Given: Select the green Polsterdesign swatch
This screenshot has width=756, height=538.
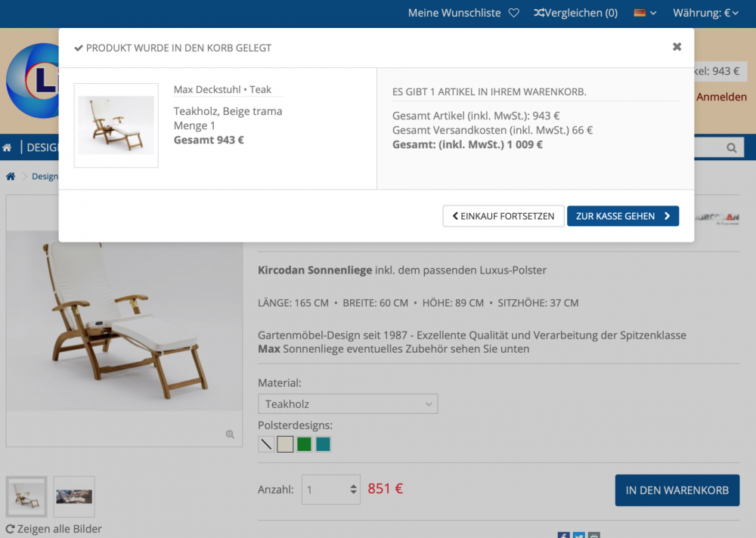Looking at the screenshot, I should 304,444.
